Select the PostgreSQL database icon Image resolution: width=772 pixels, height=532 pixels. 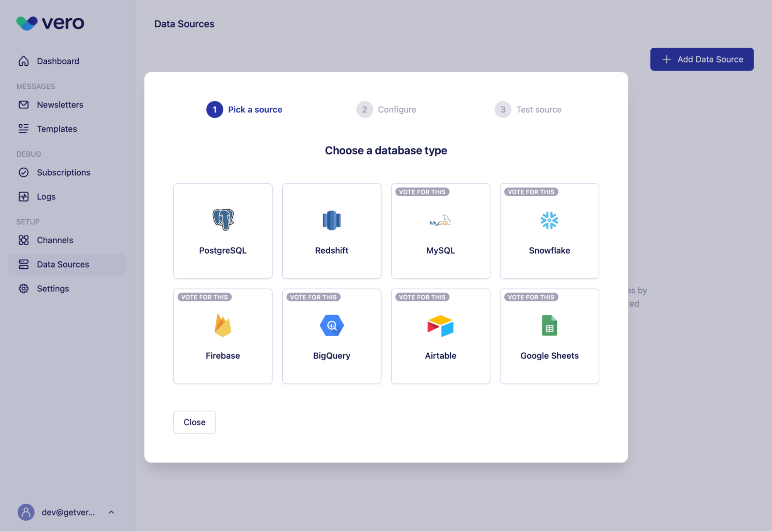pos(222,219)
